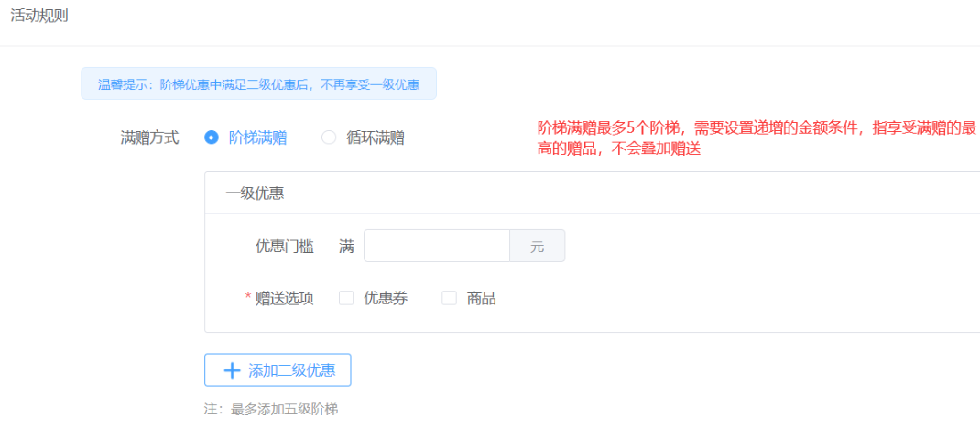Image resolution: width=980 pixels, height=430 pixels.
Task: Click the 一级优惠 panel header
Action: 592,193
